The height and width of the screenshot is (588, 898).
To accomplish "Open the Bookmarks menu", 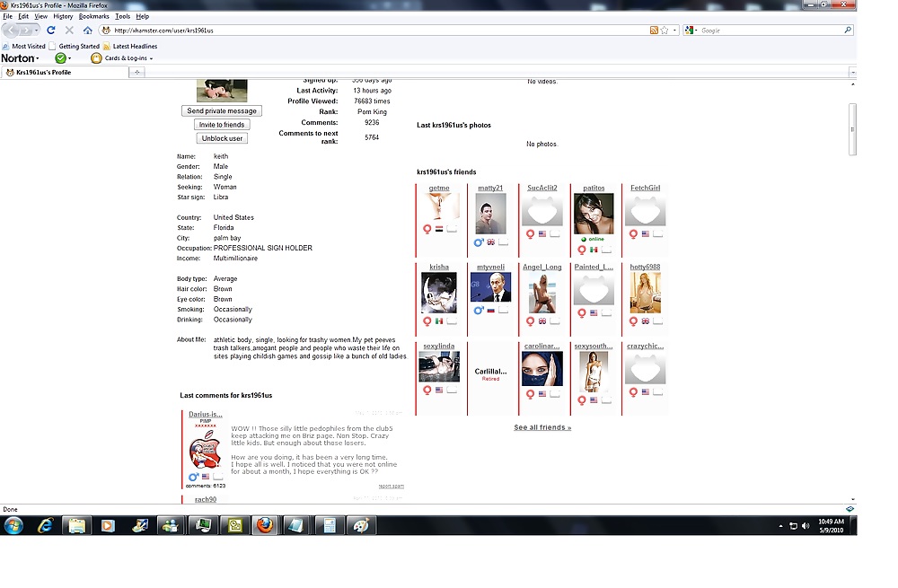I will coord(93,16).
